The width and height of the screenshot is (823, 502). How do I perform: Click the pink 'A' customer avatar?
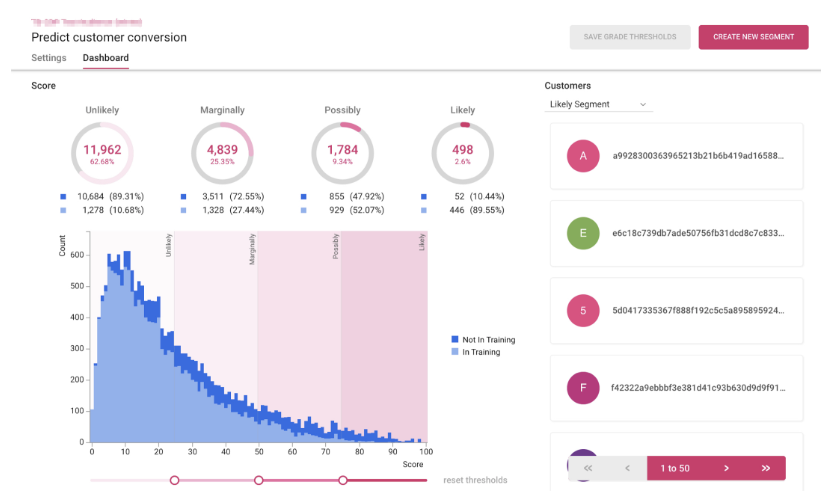pos(583,156)
